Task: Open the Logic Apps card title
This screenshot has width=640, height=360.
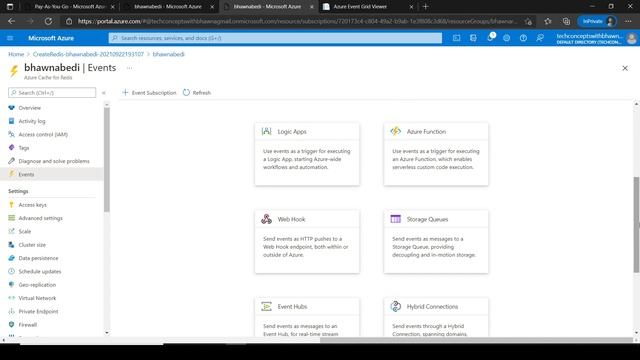Action: point(292,131)
